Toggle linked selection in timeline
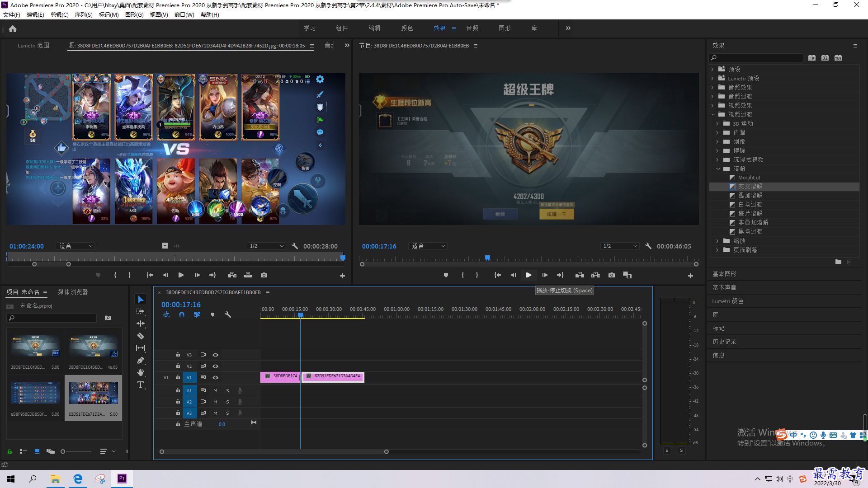 click(197, 314)
